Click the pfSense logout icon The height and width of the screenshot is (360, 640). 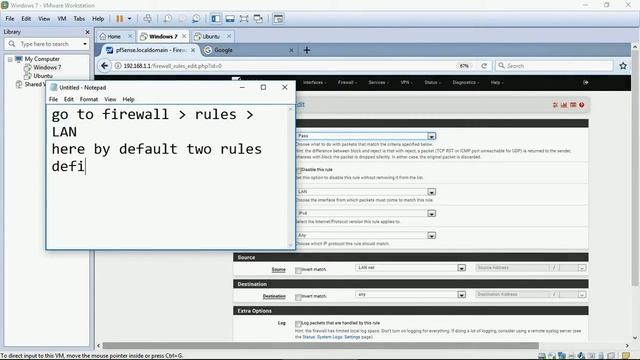coord(586,82)
